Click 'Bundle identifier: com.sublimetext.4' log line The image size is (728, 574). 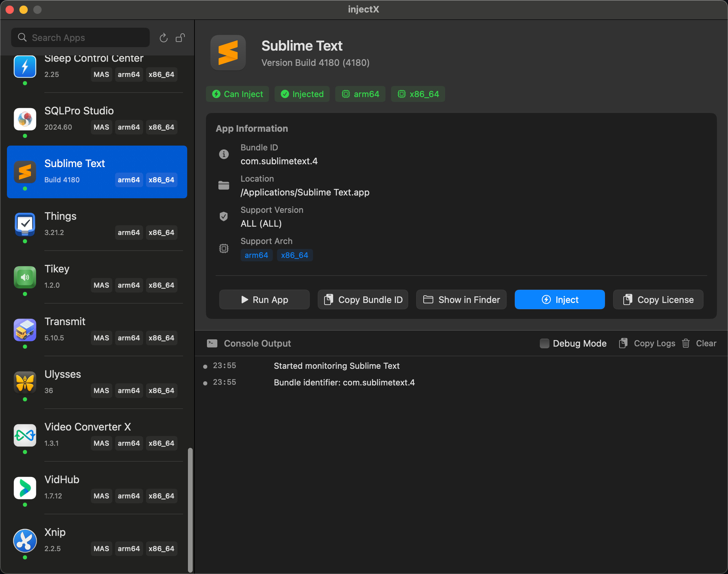tap(344, 382)
